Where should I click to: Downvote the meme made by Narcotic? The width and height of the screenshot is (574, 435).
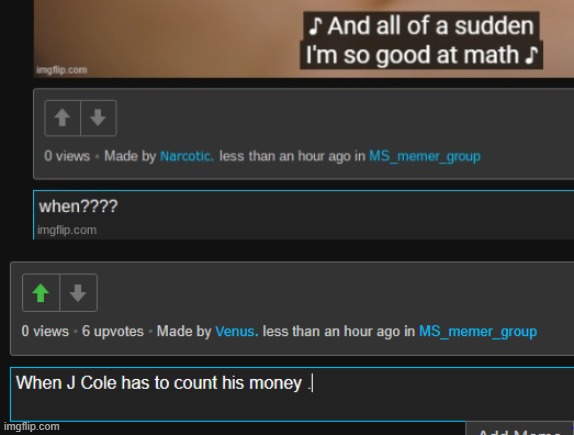[98, 118]
